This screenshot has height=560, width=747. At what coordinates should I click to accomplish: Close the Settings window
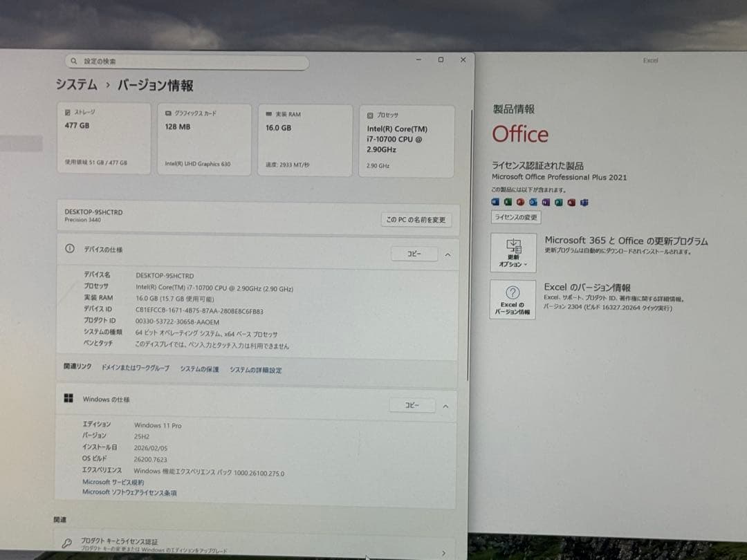click(463, 59)
